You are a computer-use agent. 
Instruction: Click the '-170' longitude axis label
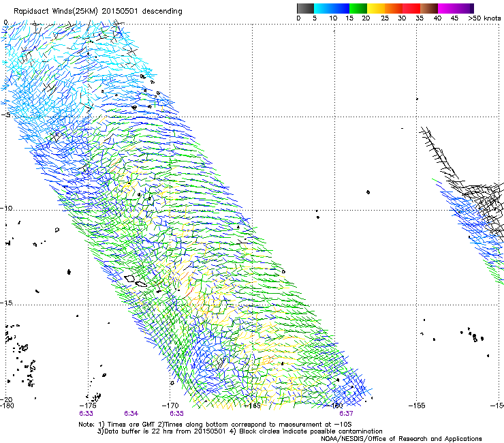pyautogui.click(x=170, y=406)
